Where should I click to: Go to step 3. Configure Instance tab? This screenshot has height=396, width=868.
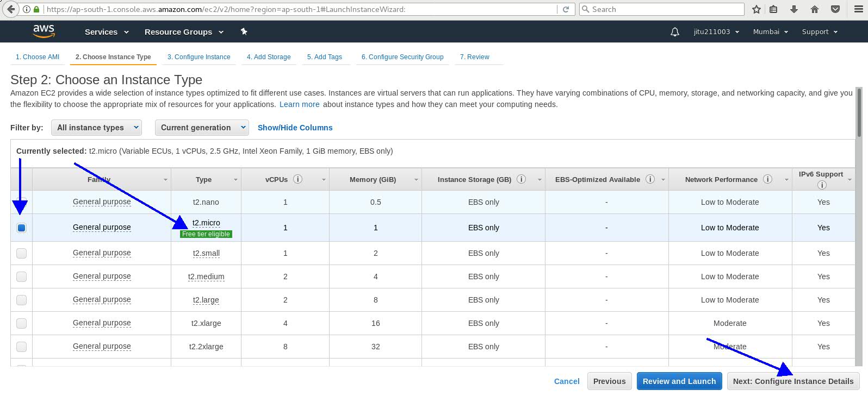point(199,57)
